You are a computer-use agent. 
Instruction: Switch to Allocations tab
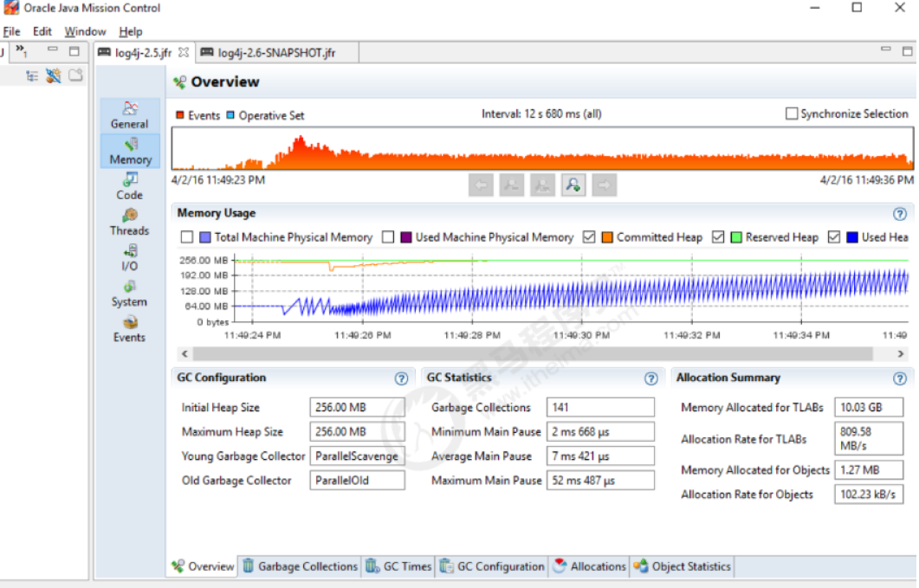(590, 566)
